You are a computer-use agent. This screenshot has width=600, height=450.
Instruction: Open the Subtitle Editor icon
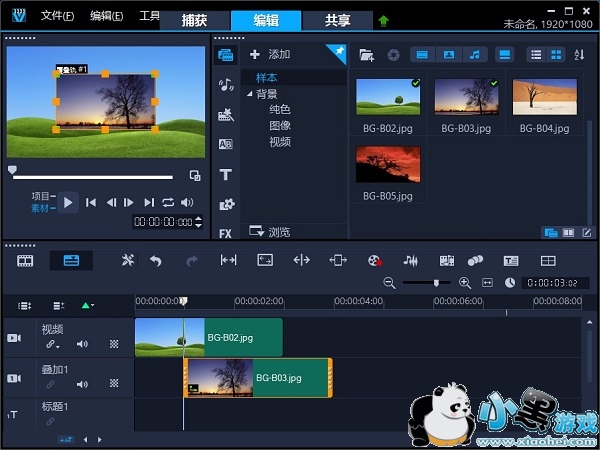[511, 261]
